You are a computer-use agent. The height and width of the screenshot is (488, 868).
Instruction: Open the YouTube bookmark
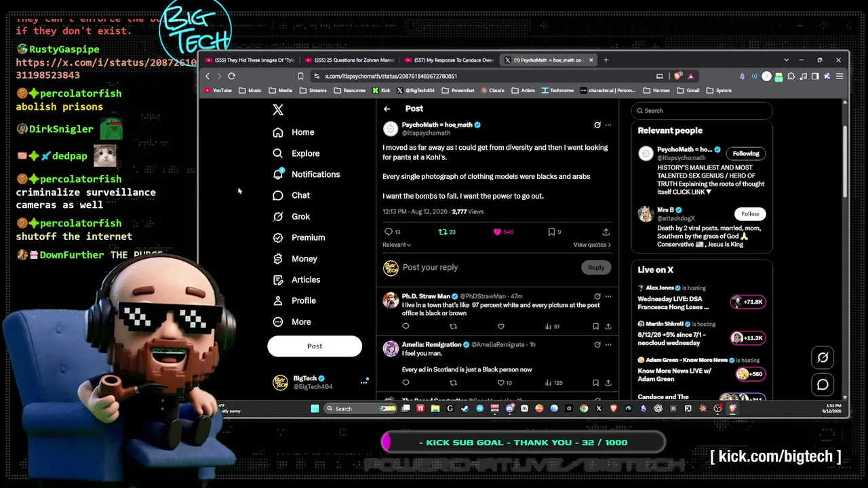tap(218, 90)
